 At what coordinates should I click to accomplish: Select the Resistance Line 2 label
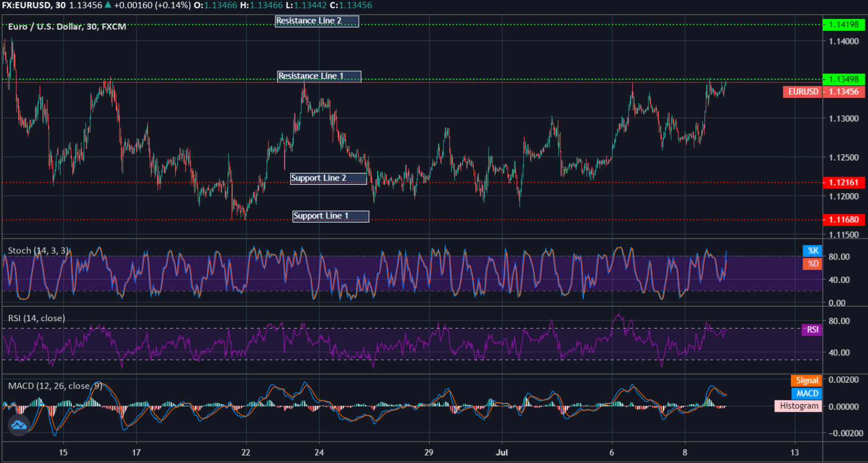click(317, 21)
